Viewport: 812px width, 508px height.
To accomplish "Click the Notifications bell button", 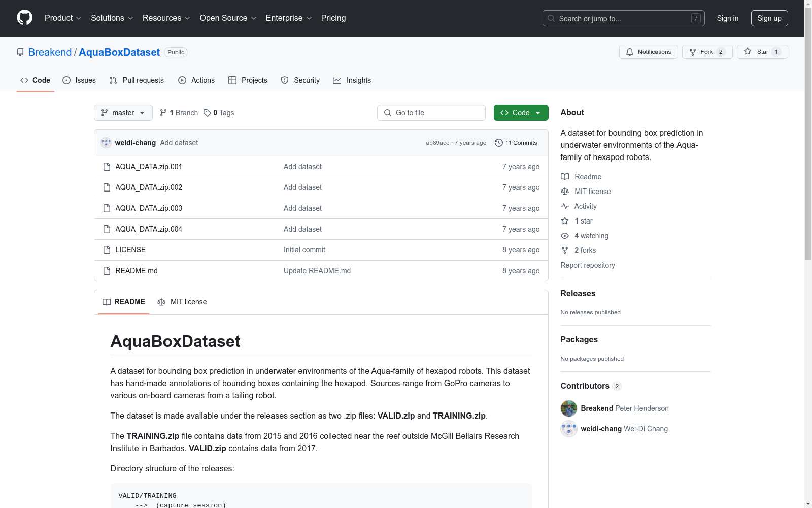I will (648, 52).
